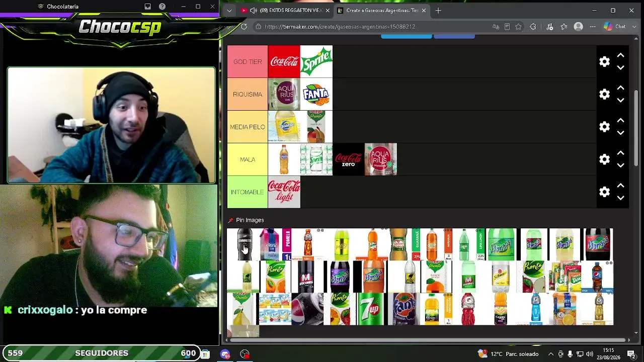Click the INTOMABLE tier label
This screenshot has height=362, width=644.
tap(248, 192)
